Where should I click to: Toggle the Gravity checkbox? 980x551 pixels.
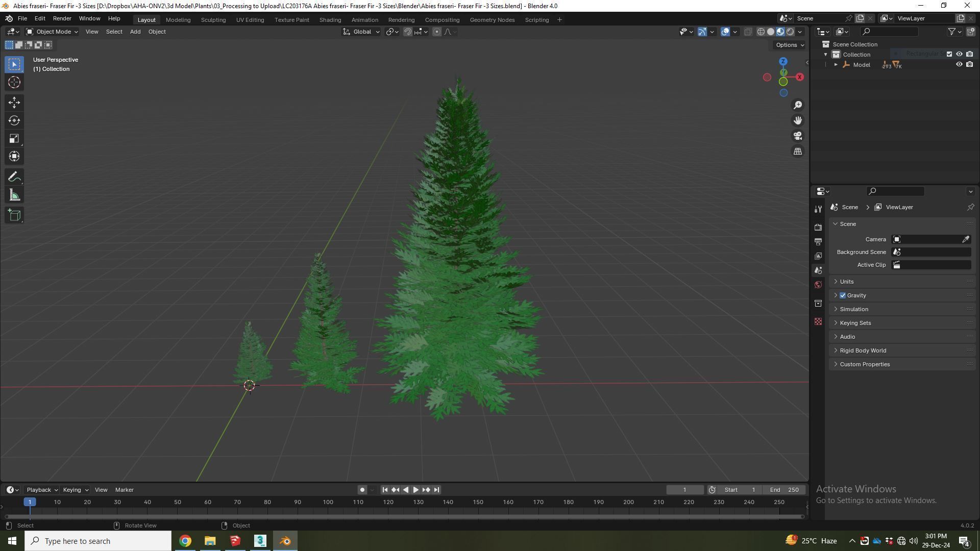pos(843,295)
